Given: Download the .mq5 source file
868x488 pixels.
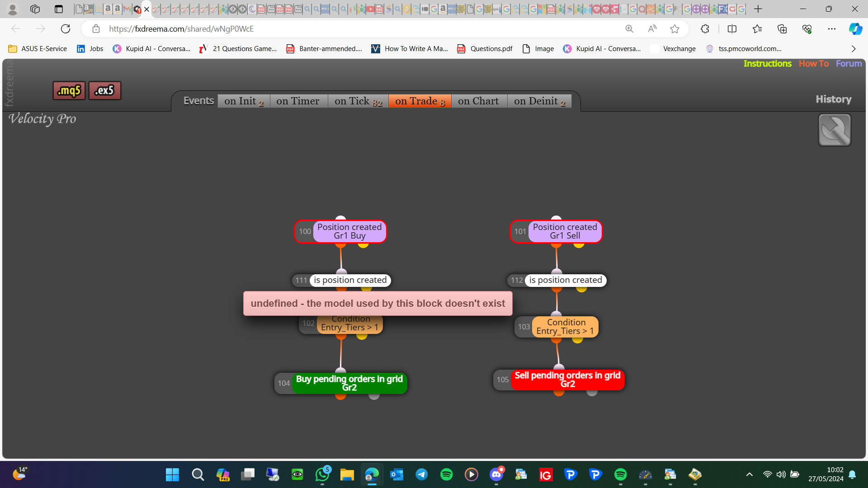Looking at the screenshot, I should click(69, 90).
